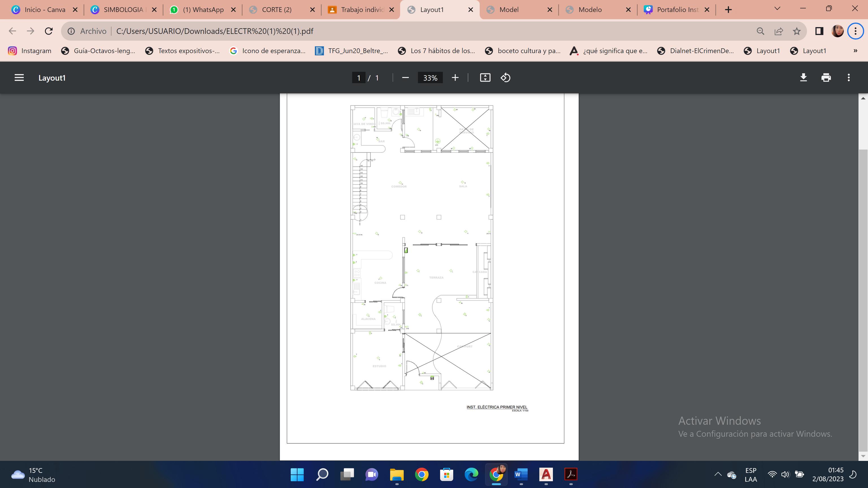Screen dimensions: 868x488
Task: Open AutoCAD from the taskbar
Action: (x=546, y=474)
